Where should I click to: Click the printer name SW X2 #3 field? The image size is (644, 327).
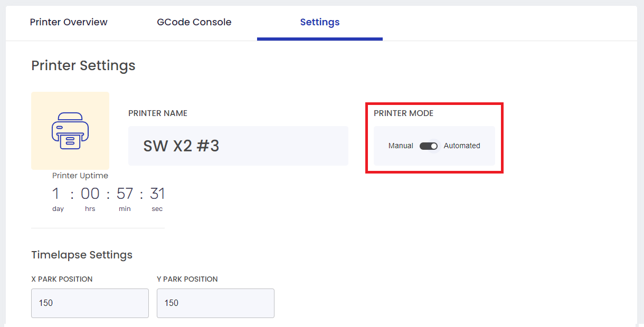238,146
